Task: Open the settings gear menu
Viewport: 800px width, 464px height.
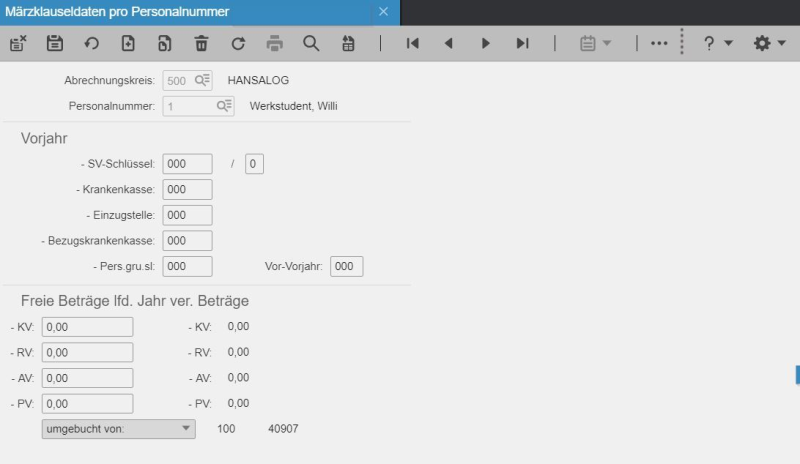Action: [769, 43]
